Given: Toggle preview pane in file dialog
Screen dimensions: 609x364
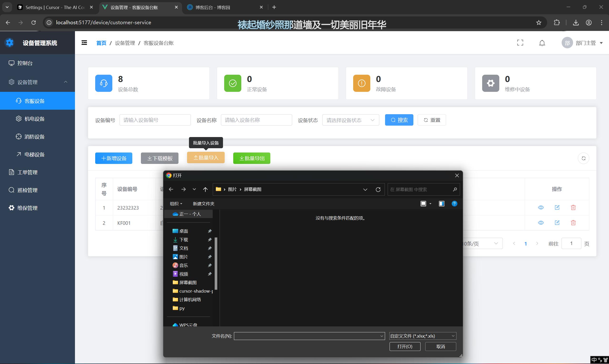Looking at the screenshot, I should pyautogui.click(x=441, y=204).
